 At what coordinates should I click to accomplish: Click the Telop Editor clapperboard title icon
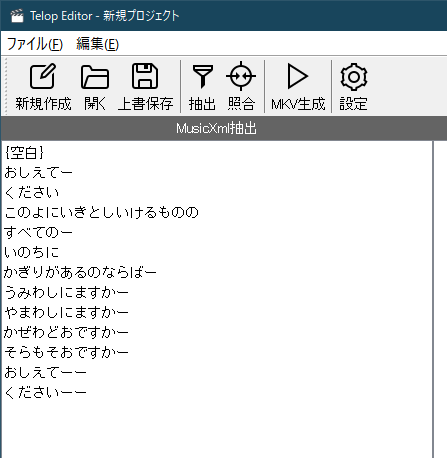(17, 16)
